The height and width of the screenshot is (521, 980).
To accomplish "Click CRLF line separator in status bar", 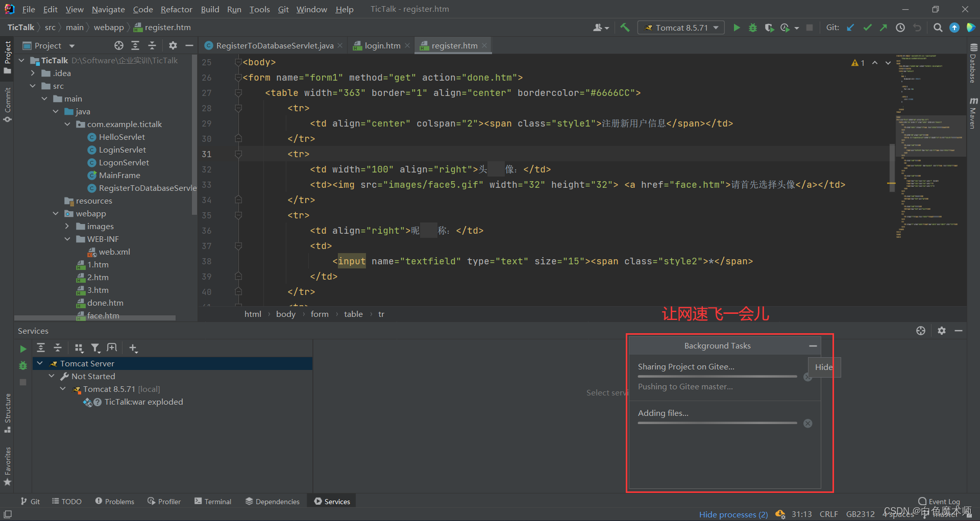I will coord(829,514).
